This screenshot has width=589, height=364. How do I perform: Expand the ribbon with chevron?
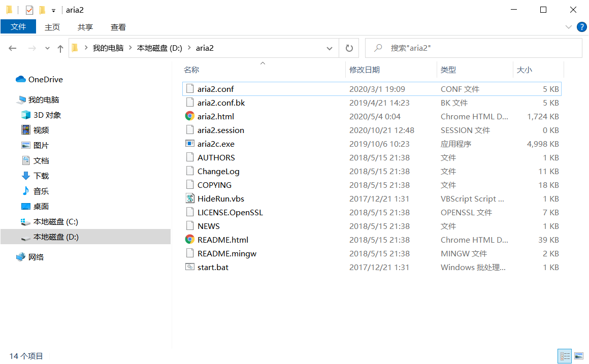click(x=568, y=27)
